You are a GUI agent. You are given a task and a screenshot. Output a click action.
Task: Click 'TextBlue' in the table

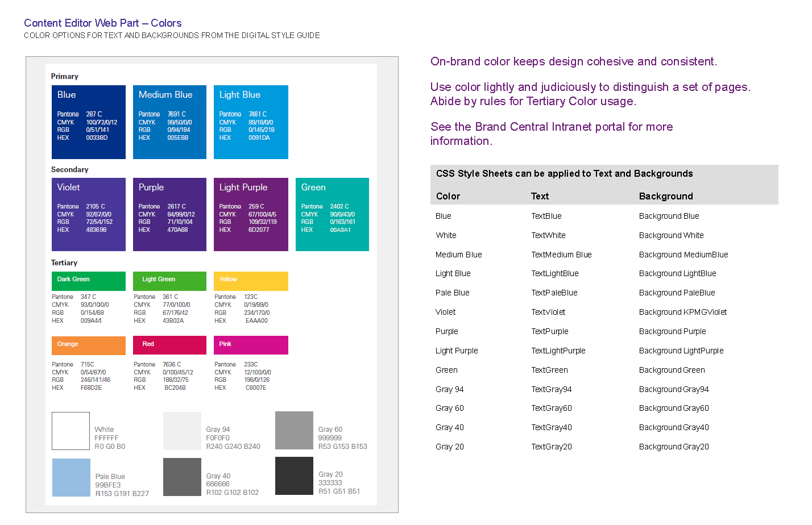click(x=546, y=216)
